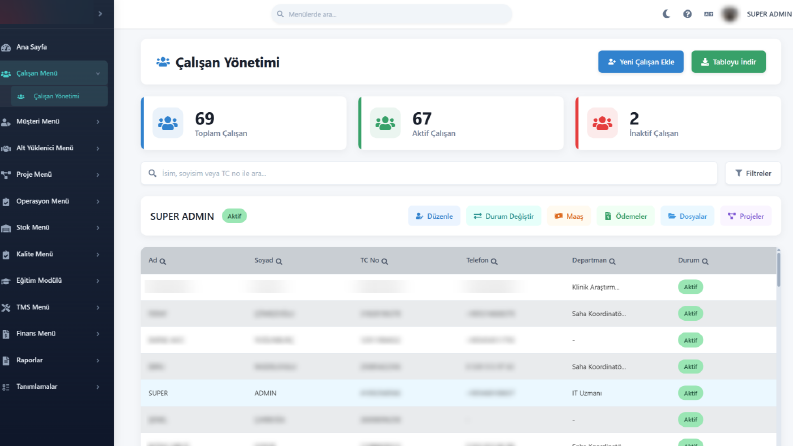Viewport: 793px width, 446px height.
Task: Click the Alt Yüklenici Menü icon
Action: click(x=6, y=148)
